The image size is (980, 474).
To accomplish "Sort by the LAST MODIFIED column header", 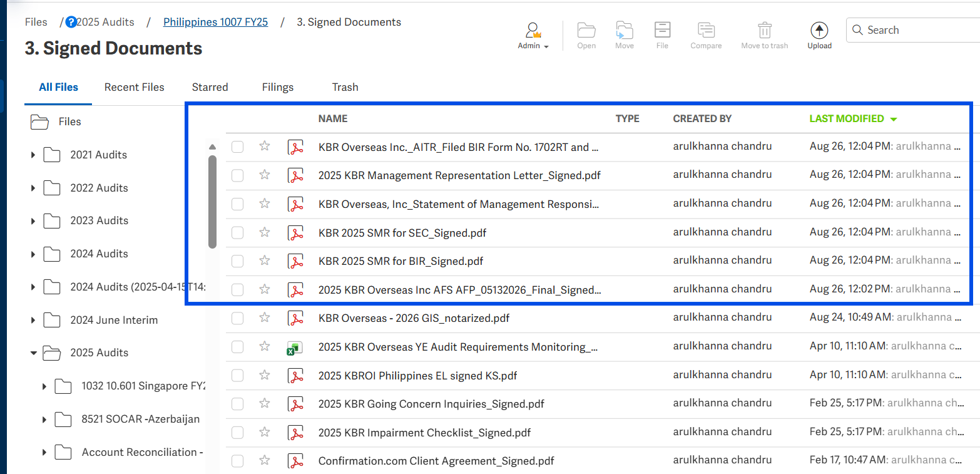I will pyautogui.click(x=854, y=118).
